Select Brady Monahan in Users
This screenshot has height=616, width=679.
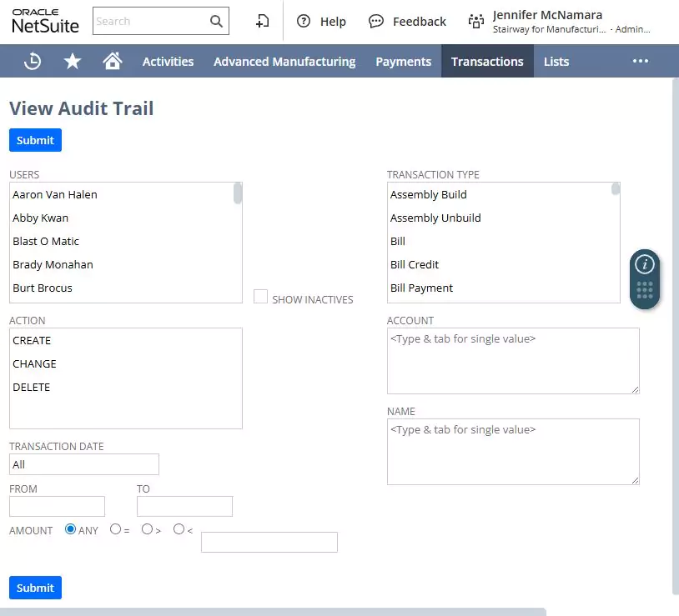(121, 265)
